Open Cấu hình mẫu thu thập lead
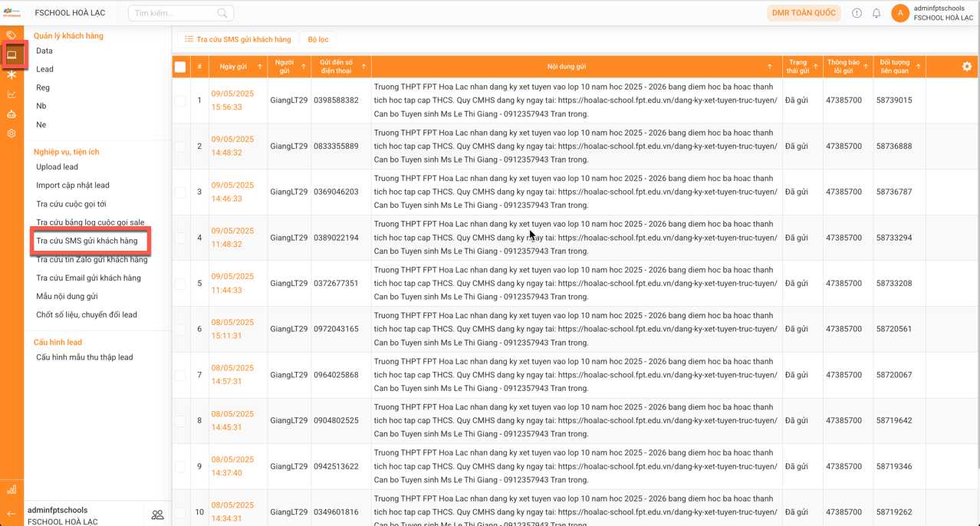The image size is (980, 526). [84, 357]
